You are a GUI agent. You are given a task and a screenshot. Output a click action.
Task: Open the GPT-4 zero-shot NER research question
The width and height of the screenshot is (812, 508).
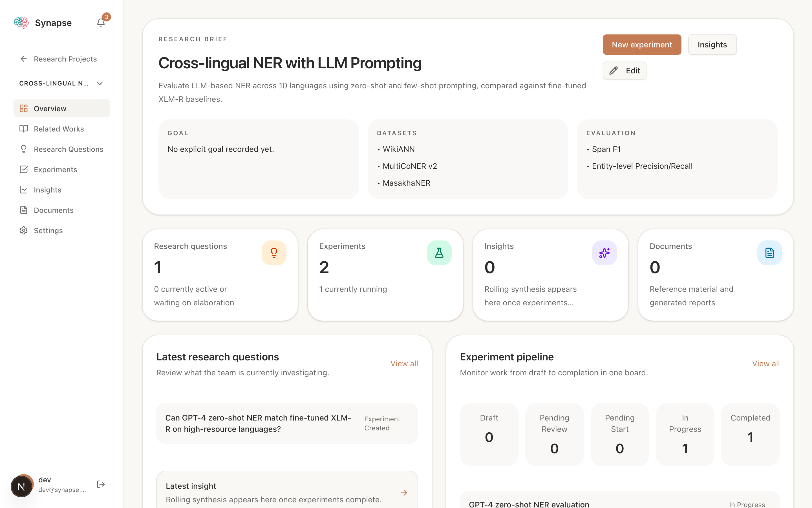[x=287, y=423]
